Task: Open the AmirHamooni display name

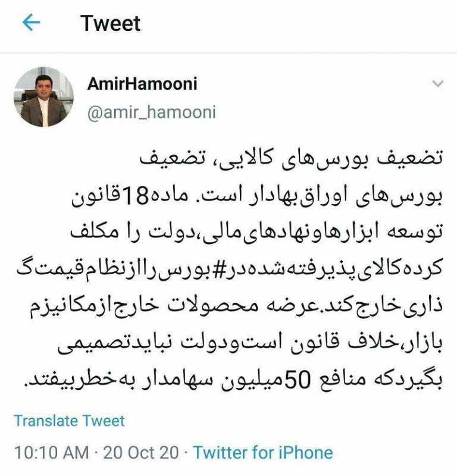Action: pyautogui.click(x=142, y=83)
